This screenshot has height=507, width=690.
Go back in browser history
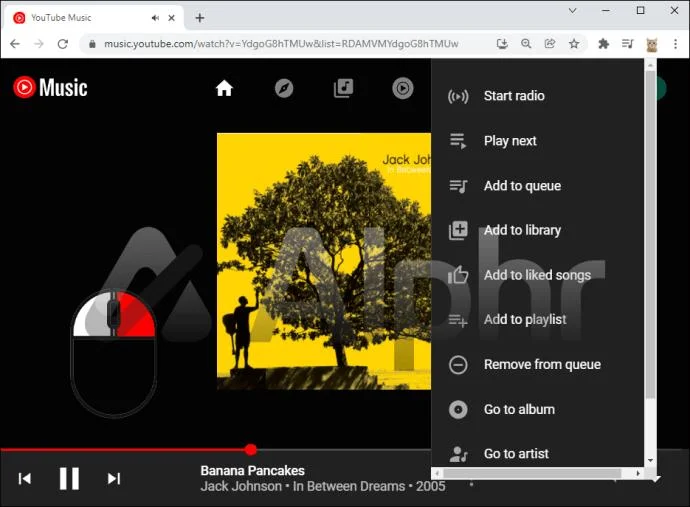[x=15, y=44]
